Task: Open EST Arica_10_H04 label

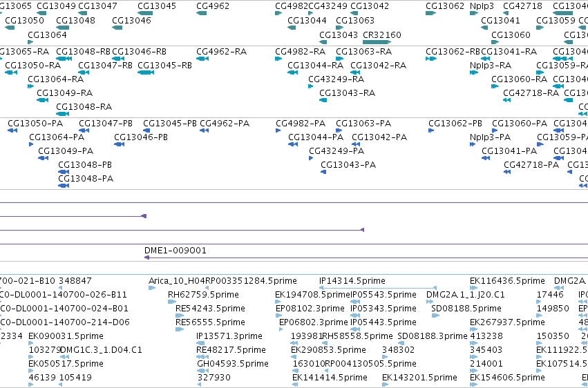Action: (177, 280)
